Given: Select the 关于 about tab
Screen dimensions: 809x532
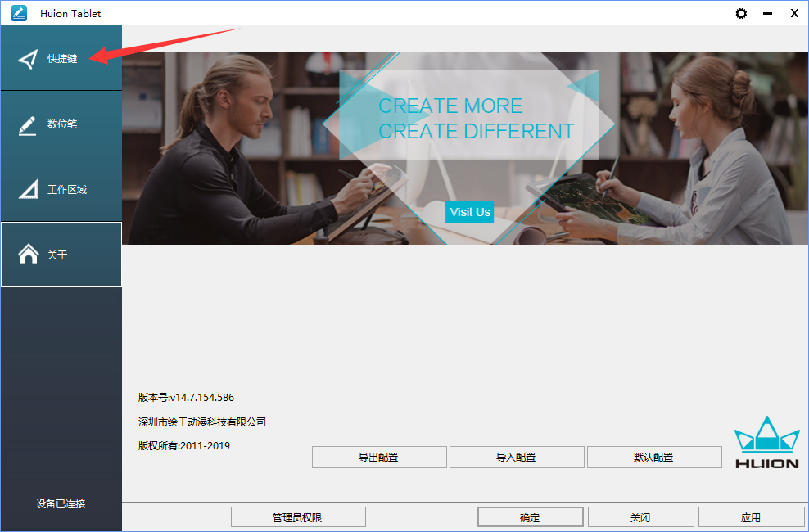Looking at the screenshot, I should coord(61,255).
